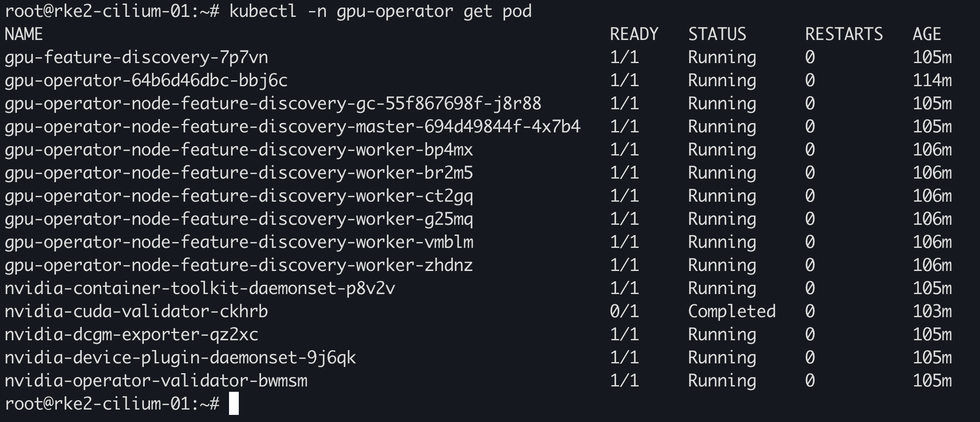Click the READY column header
980x422 pixels.
[x=634, y=34]
